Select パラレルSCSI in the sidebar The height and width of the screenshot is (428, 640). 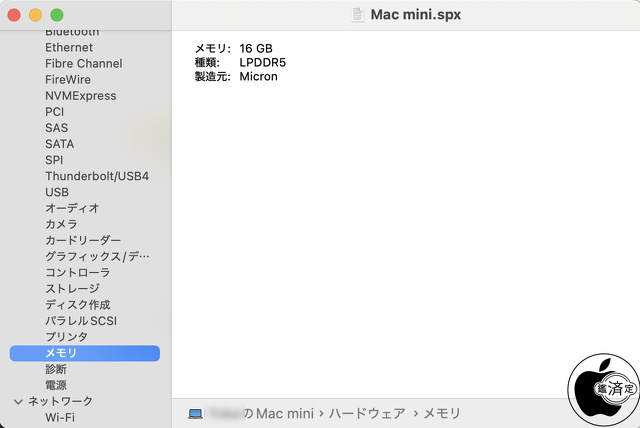(x=81, y=321)
